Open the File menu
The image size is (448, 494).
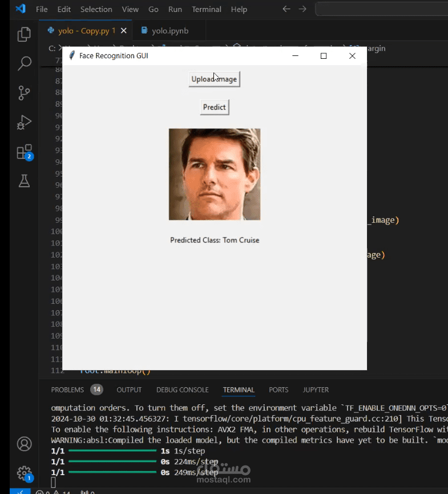tap(42, 10)
